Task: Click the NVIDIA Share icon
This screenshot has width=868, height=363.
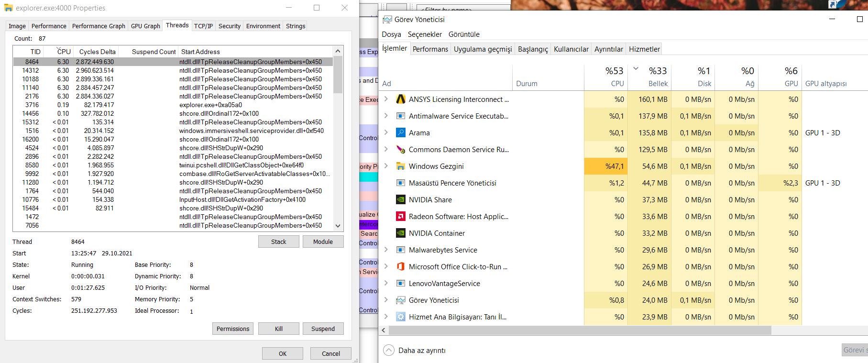Action: click(x=401, y=200)
